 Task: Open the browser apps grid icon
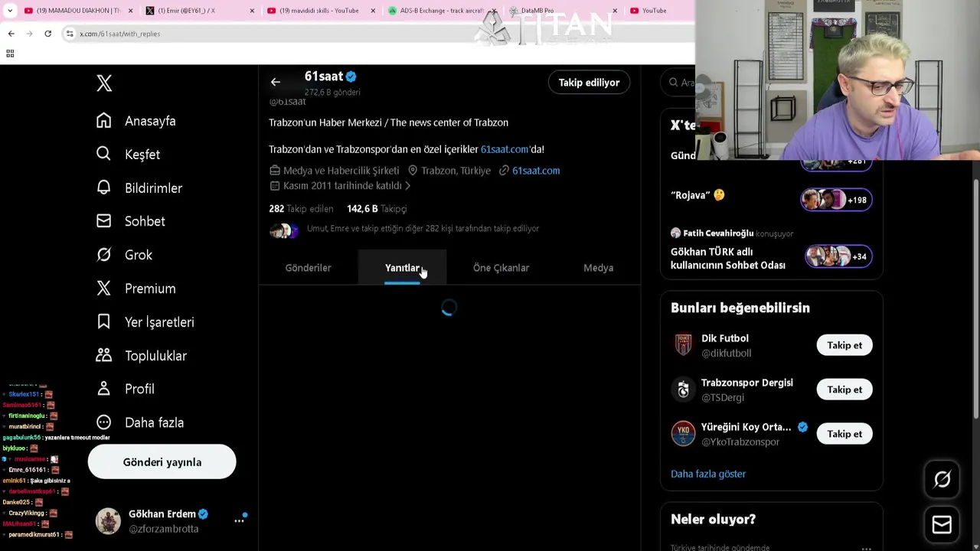pos(10,54)
